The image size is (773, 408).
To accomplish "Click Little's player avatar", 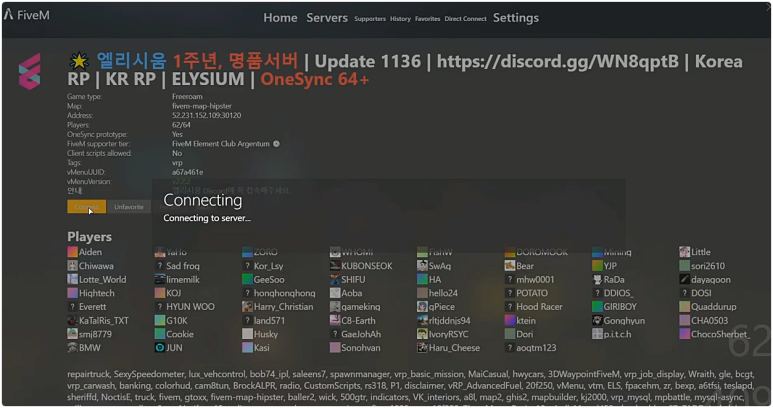I will [685, 252].
